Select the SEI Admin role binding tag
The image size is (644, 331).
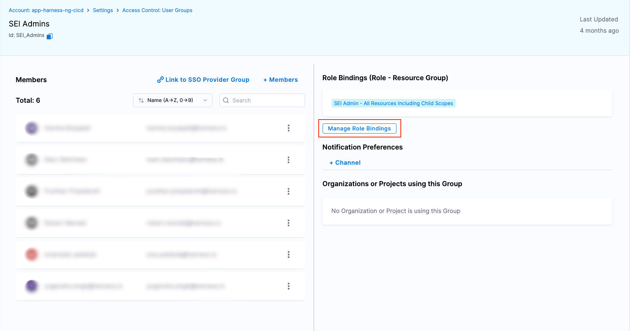pos(393,103)
